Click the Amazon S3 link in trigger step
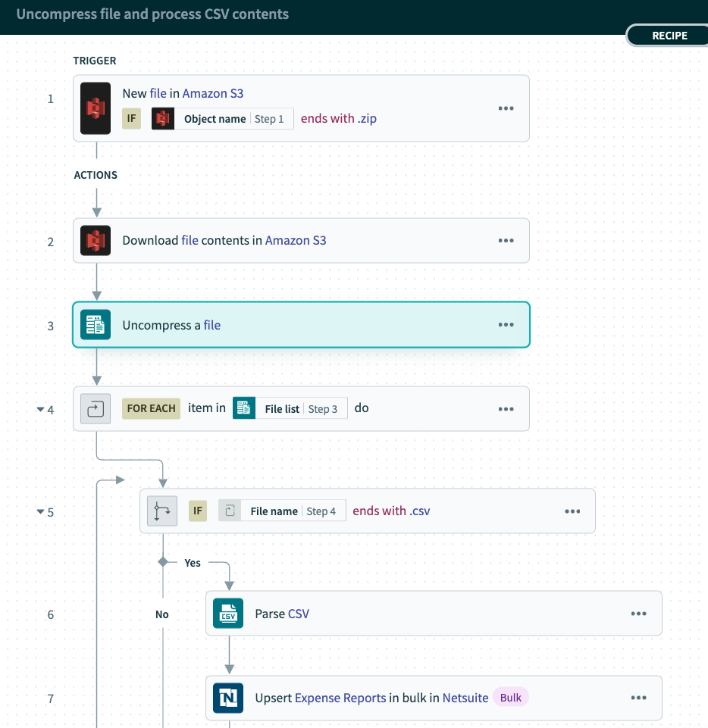The height and width of the screenshot is (728, 708). pyautogui.click(x=213, y=93)
